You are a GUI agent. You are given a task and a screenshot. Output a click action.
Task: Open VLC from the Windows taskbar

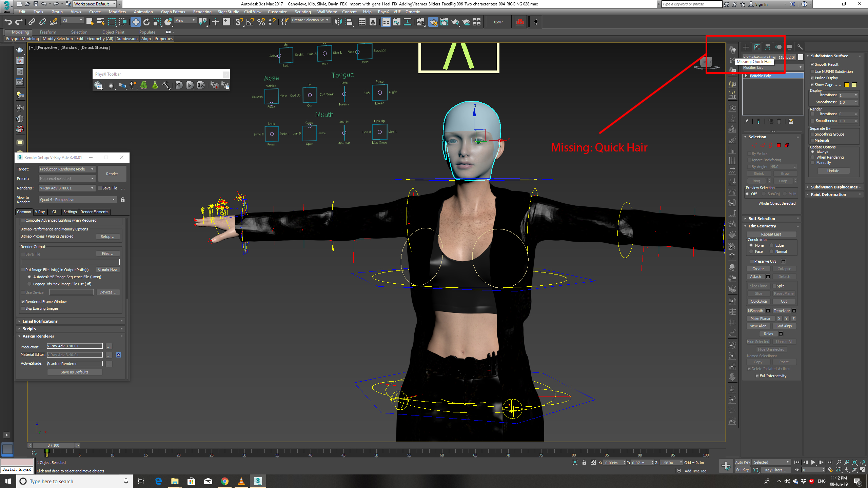pyautogui.click(x=241, y=481)
